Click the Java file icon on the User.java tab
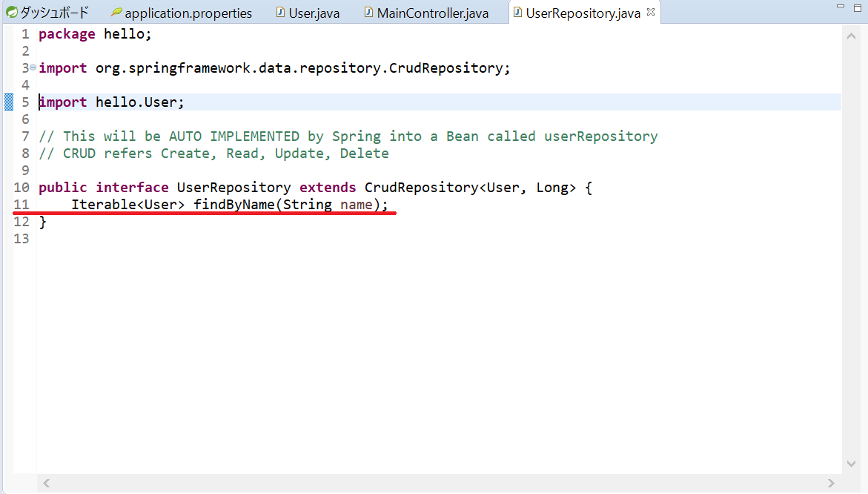868x494 pixels. tap(280, 13)
